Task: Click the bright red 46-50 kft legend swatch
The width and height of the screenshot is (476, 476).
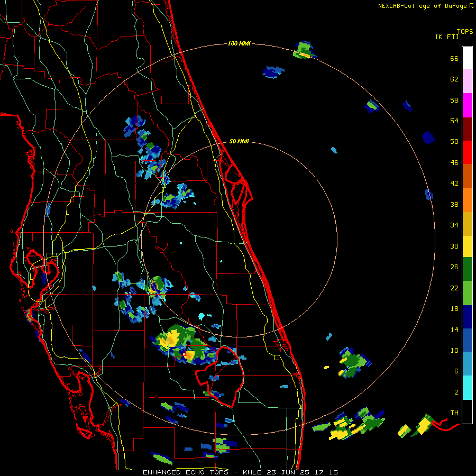Action: (x=467, y=152)
